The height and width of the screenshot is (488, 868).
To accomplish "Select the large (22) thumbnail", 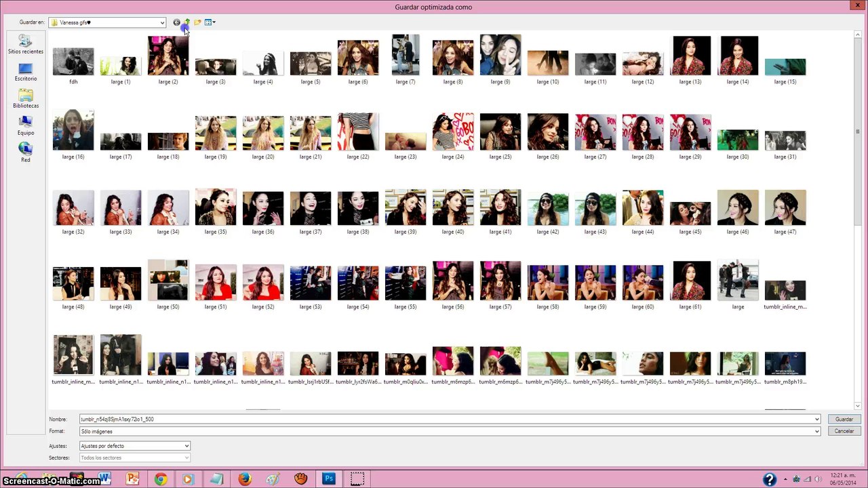I will pos(358,133).
